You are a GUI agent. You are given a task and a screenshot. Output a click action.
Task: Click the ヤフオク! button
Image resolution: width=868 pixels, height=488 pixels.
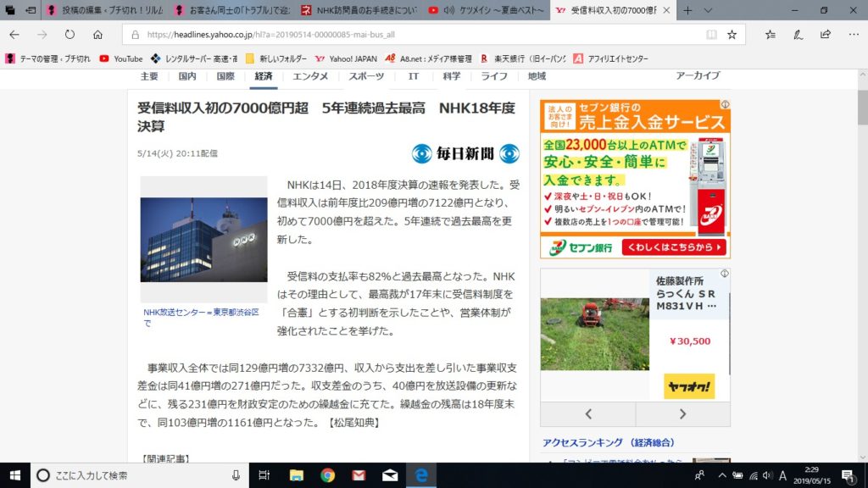(x=689, y=386)
